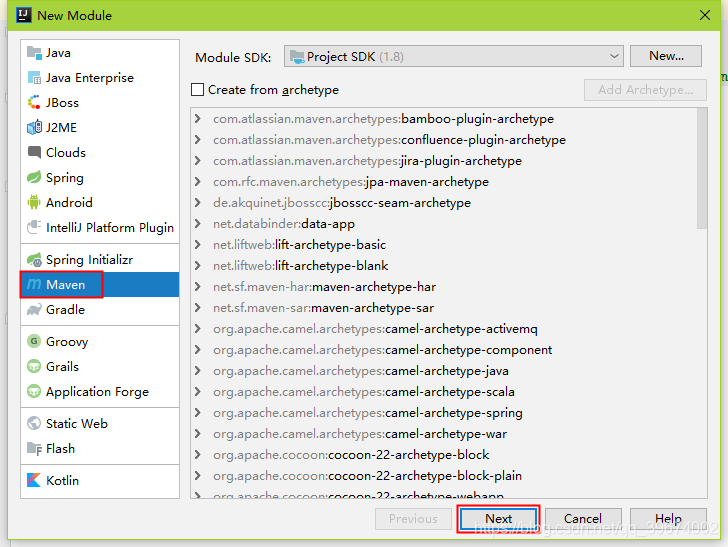
Task: Click the Cancel button
Action: pos(583,519)
